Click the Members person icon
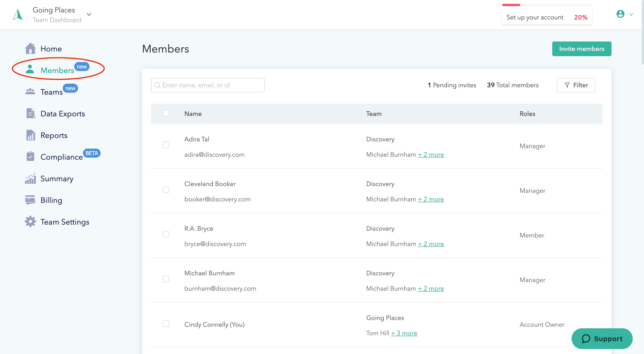Screen dimensions: 644x354 (30, 69)
